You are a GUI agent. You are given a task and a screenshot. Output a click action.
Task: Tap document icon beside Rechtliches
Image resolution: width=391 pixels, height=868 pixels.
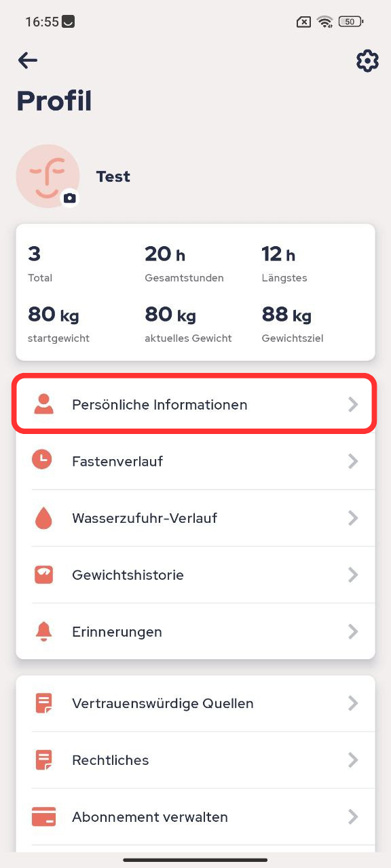click(43, 759)
